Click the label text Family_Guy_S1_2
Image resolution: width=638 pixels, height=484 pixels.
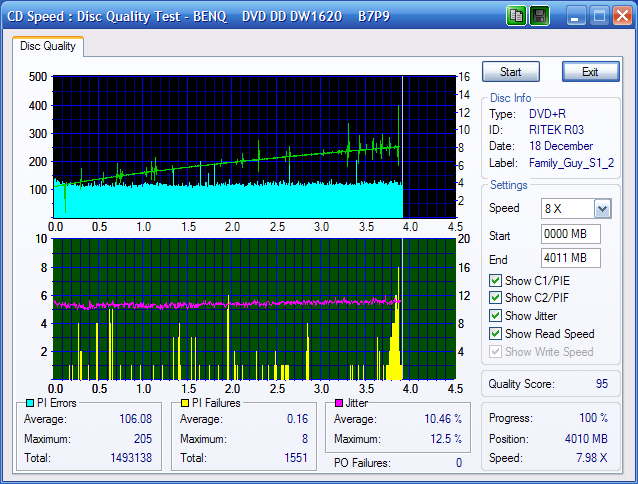pos(571,163)
